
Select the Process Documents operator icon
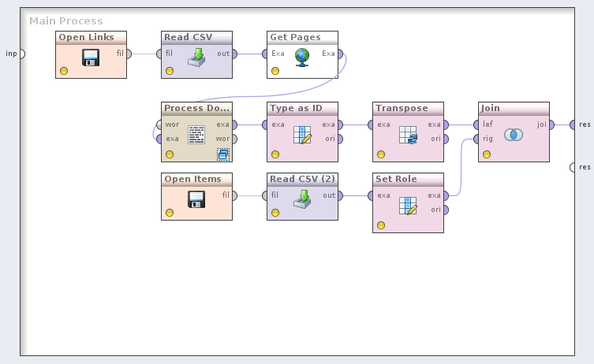(196, 134)
